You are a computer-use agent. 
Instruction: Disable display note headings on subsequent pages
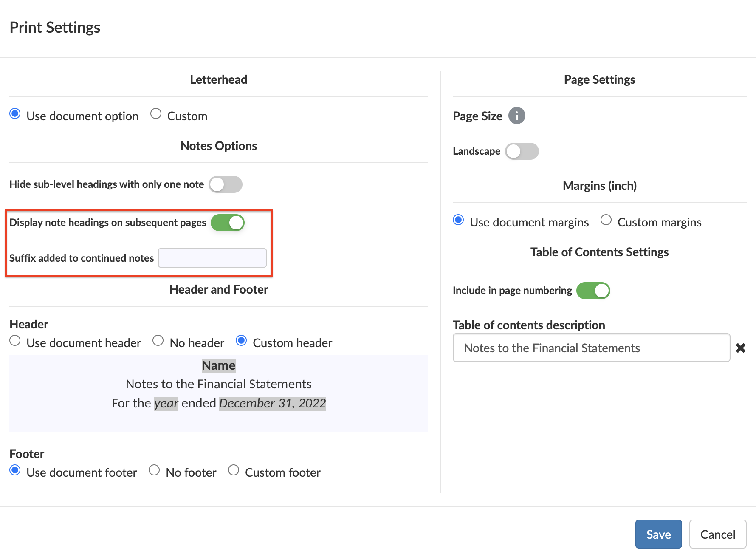pyautogui.click(x=228, y=223)
